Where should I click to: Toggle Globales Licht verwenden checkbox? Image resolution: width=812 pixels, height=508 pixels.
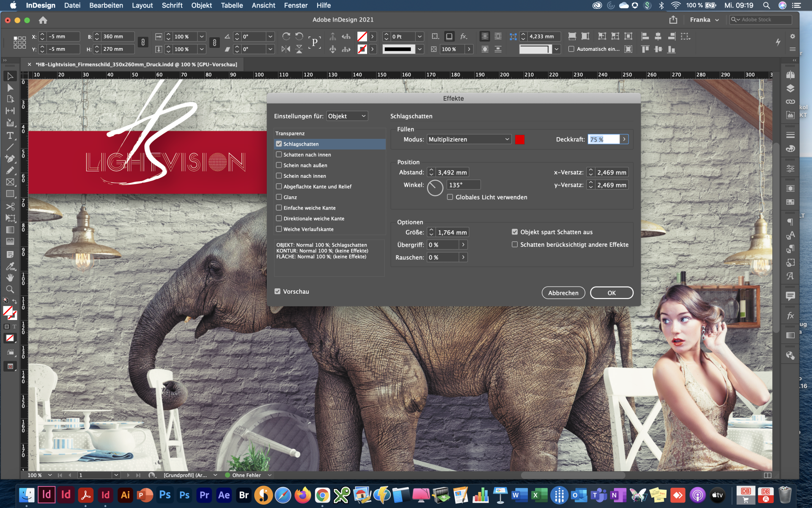point(450,197)
